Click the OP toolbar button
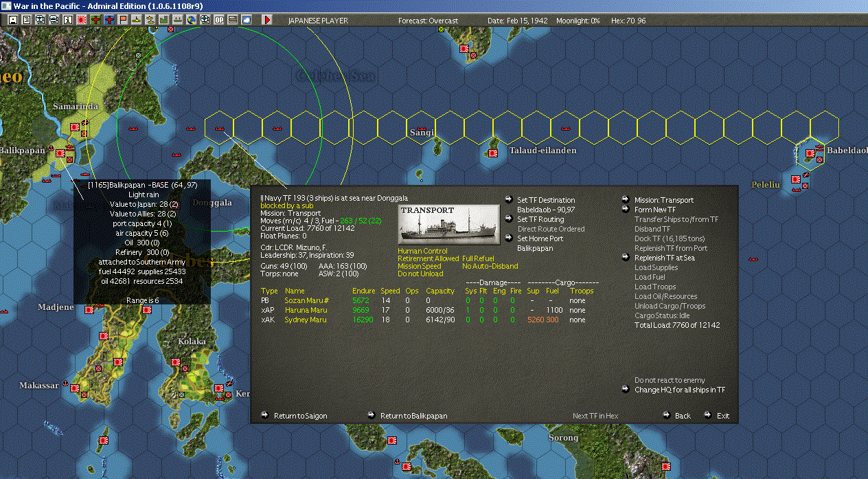This screenshot has height=479, width=868. pyautogui.click(x=219, y=20)
